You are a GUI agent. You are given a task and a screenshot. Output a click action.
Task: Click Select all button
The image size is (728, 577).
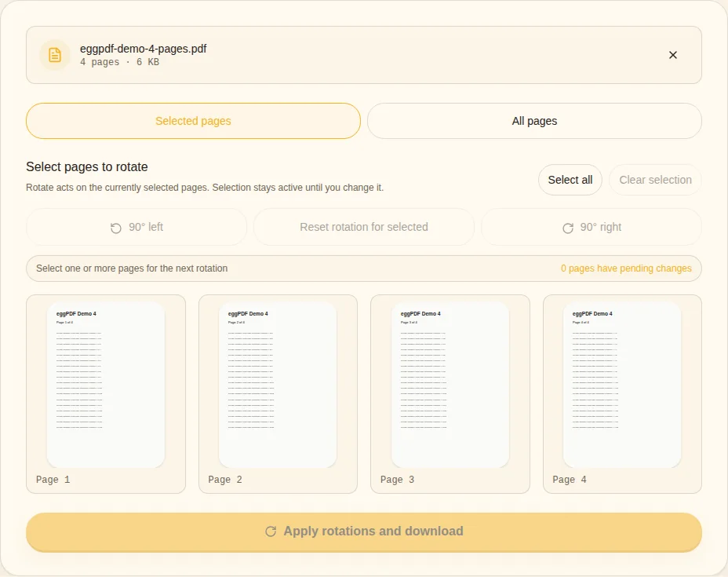tap(570, 180)
